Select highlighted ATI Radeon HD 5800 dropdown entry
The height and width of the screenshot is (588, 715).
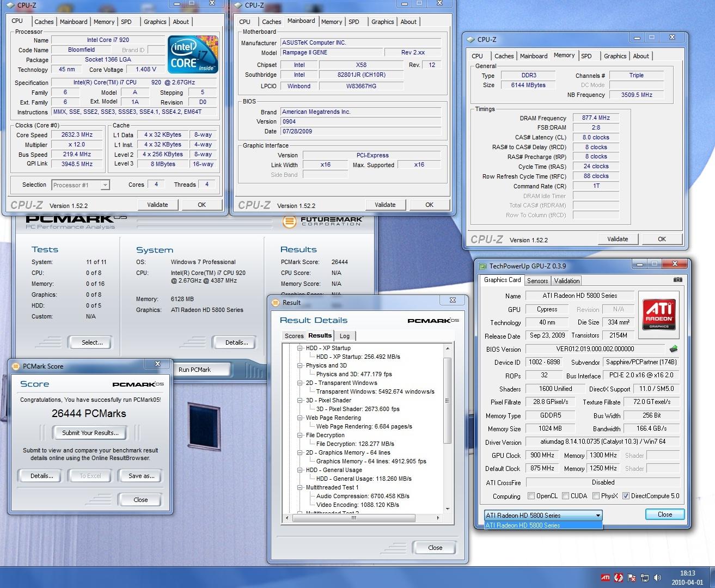point(543,525)
